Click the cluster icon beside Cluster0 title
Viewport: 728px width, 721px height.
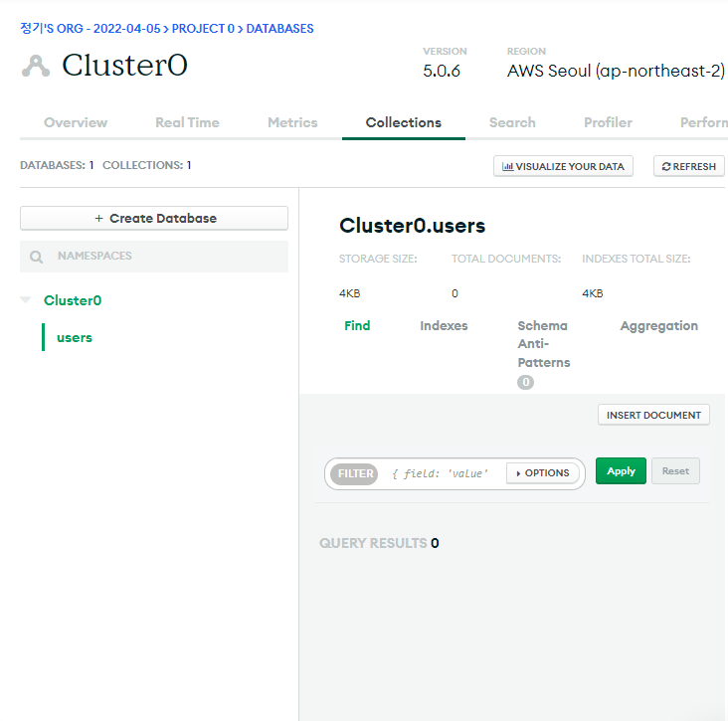tap(36, 66)
